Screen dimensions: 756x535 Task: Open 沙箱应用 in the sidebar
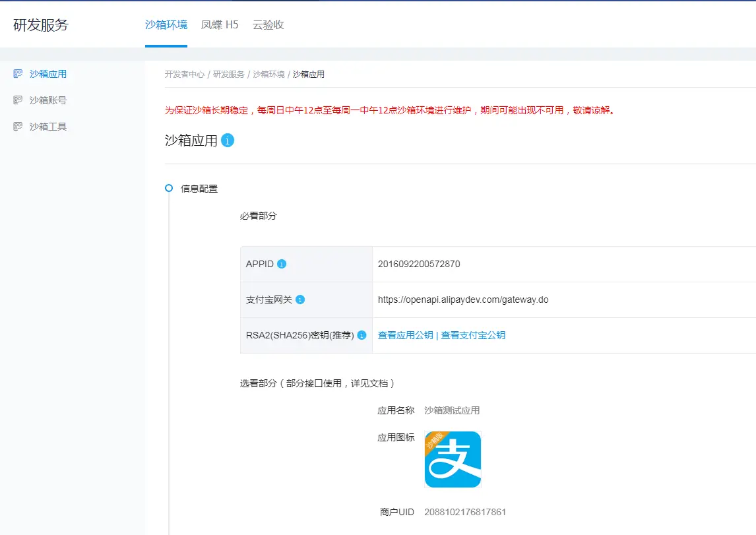(48, 74)
